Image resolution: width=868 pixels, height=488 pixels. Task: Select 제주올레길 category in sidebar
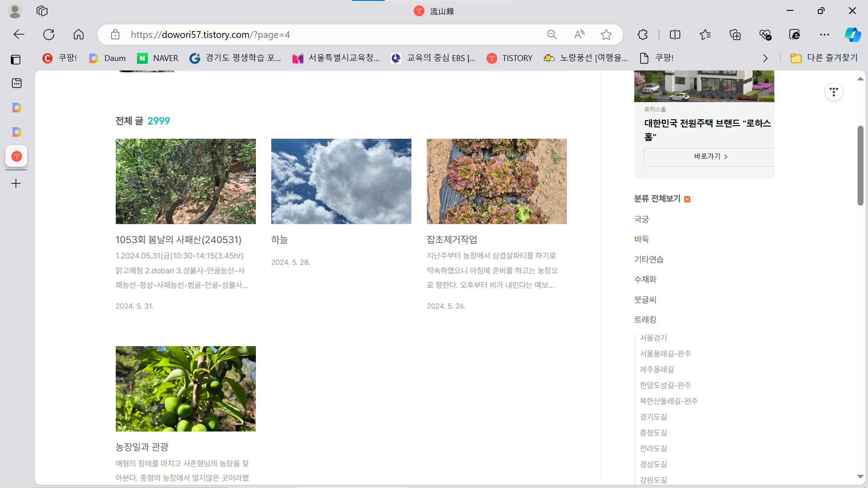pos(656,369)
